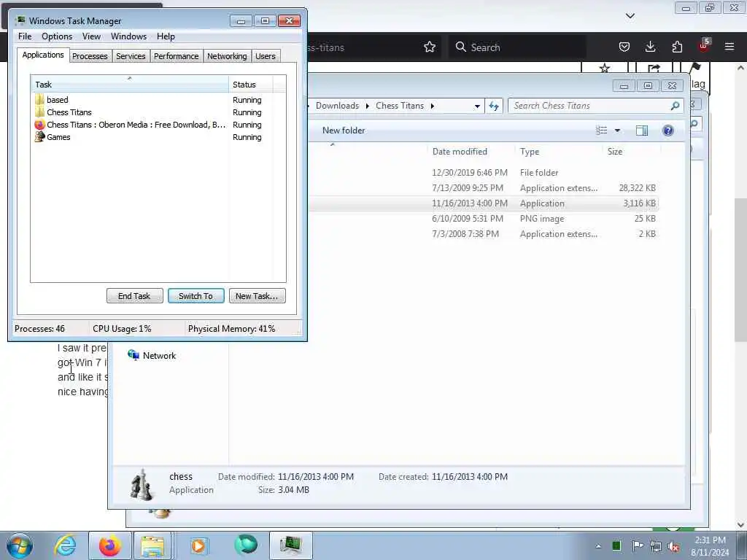
Task: Open Task Manager Help menu
Action: point(166,36)
